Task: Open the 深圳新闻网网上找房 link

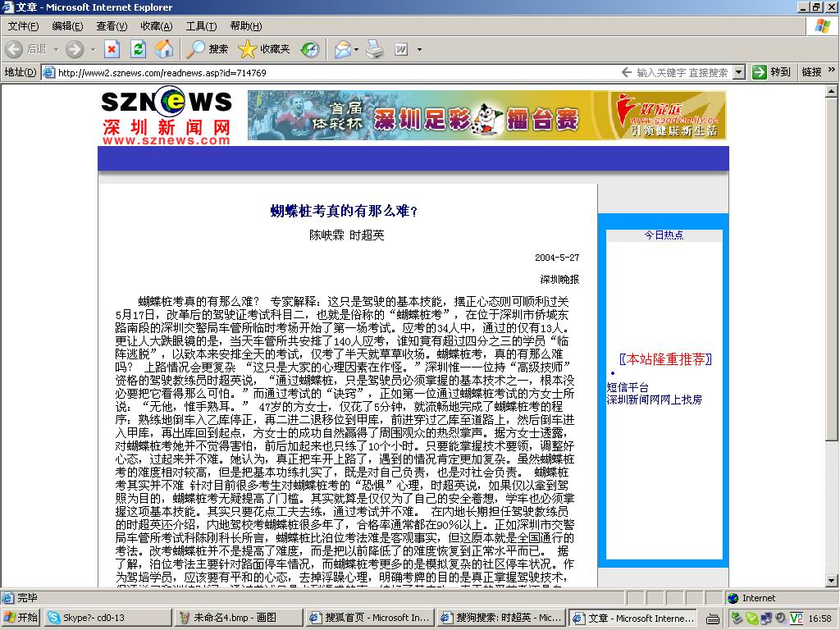Action: [x=654, y=399]
